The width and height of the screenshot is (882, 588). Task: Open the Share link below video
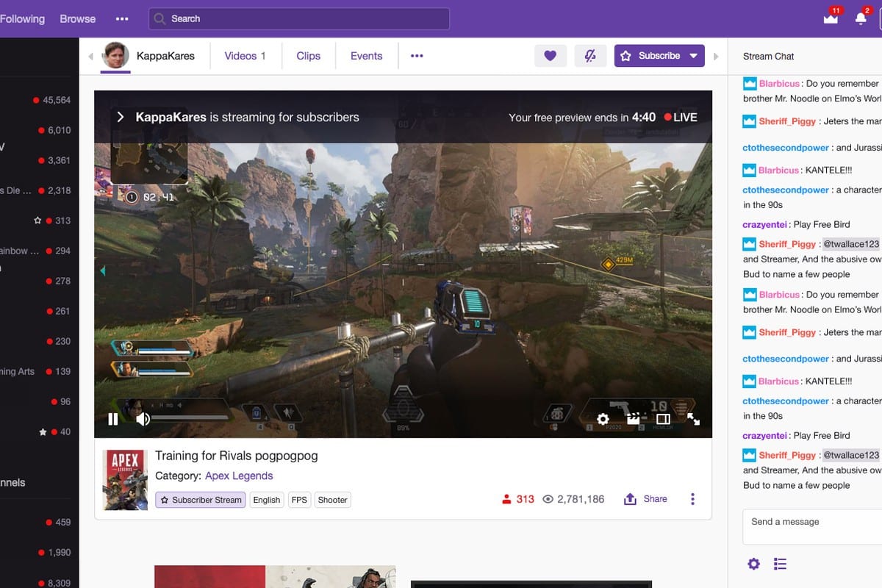(646, 499)
